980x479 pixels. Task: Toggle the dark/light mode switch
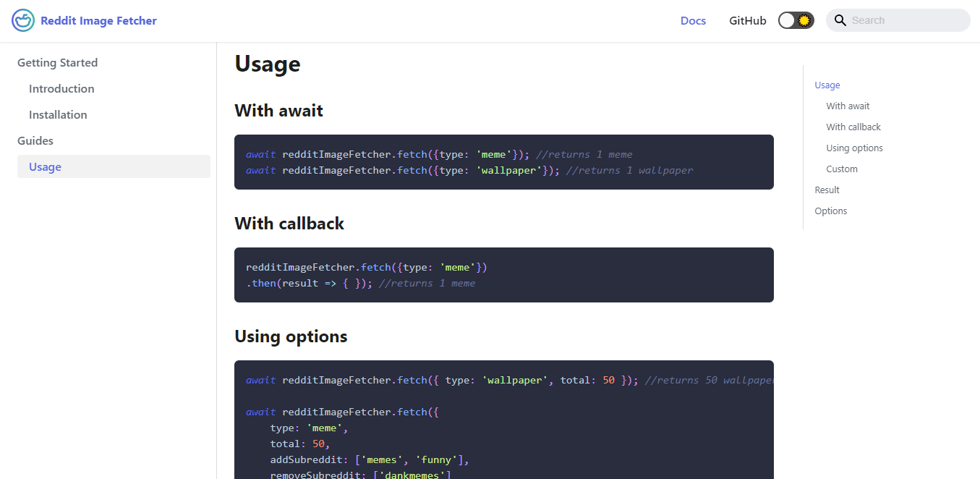coord(796,20)
